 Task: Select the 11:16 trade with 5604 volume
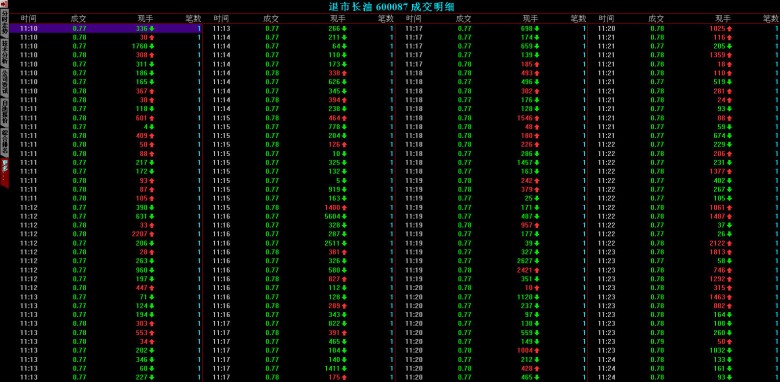(298, 216)
